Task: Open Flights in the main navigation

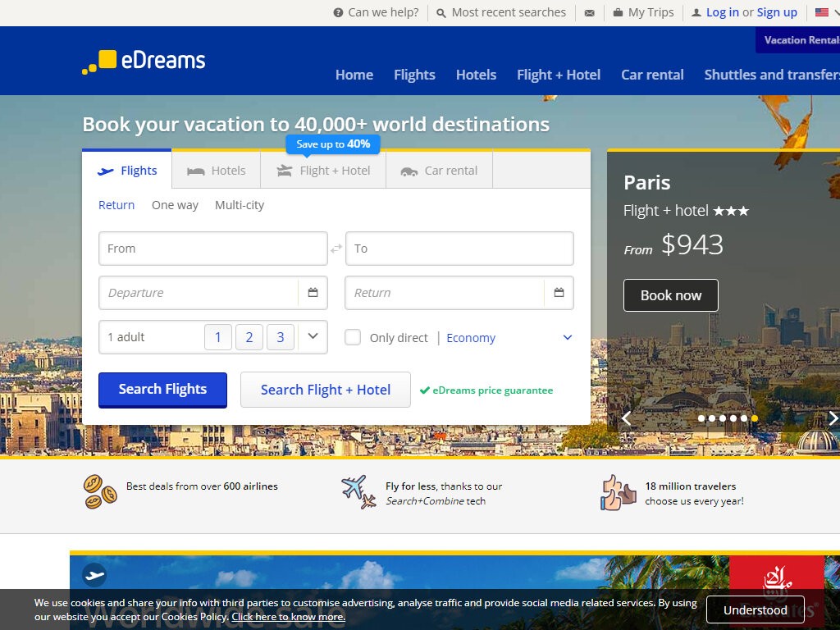Action: 414,75
